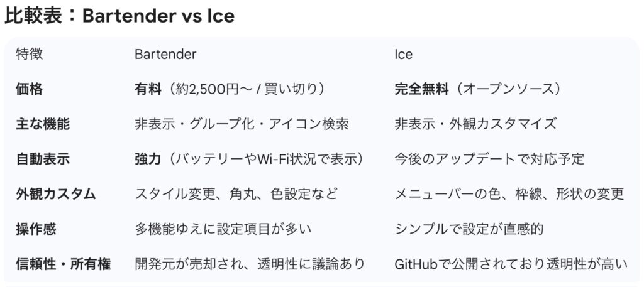
Task: Click the 信頼性・所有権 row label
Action: click(x=63, y=264)
